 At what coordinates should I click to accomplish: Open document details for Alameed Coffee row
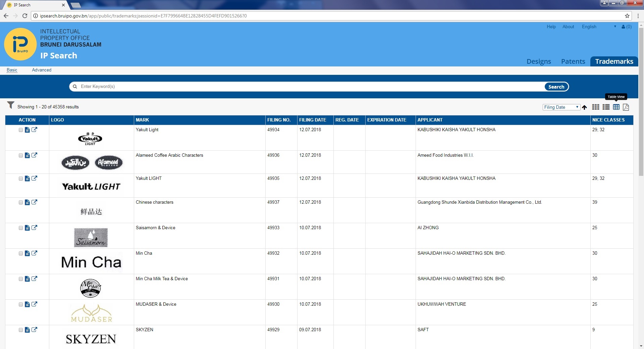pyautogui.click(x=27, y=155)
